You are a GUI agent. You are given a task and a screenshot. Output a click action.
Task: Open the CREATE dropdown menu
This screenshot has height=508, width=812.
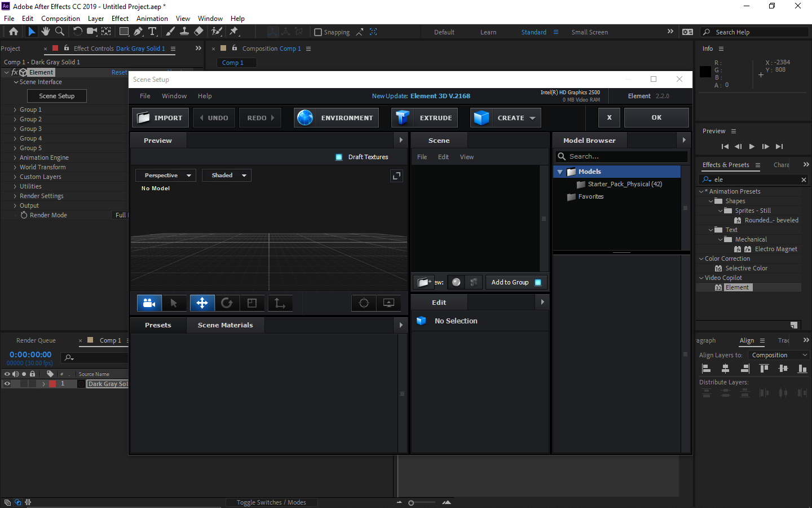pyautogui.click(x=506, y=118)
